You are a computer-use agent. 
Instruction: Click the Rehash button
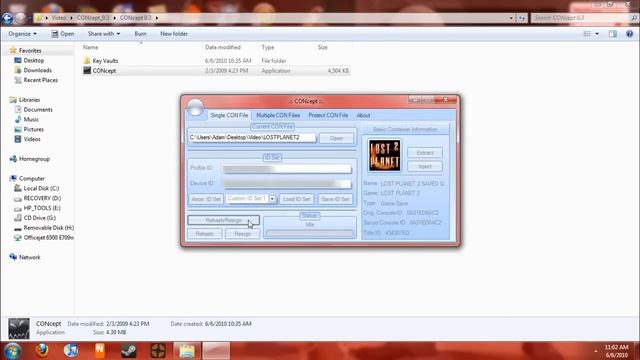(204, 234)
